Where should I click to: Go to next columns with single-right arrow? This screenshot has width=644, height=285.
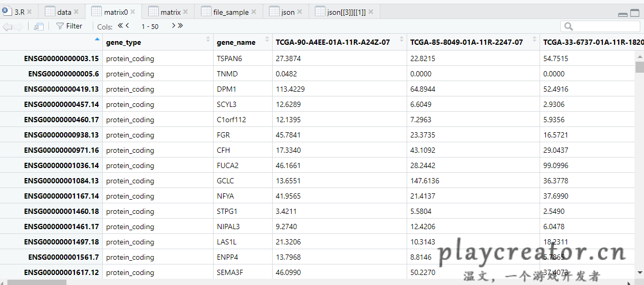pos(173,26)
